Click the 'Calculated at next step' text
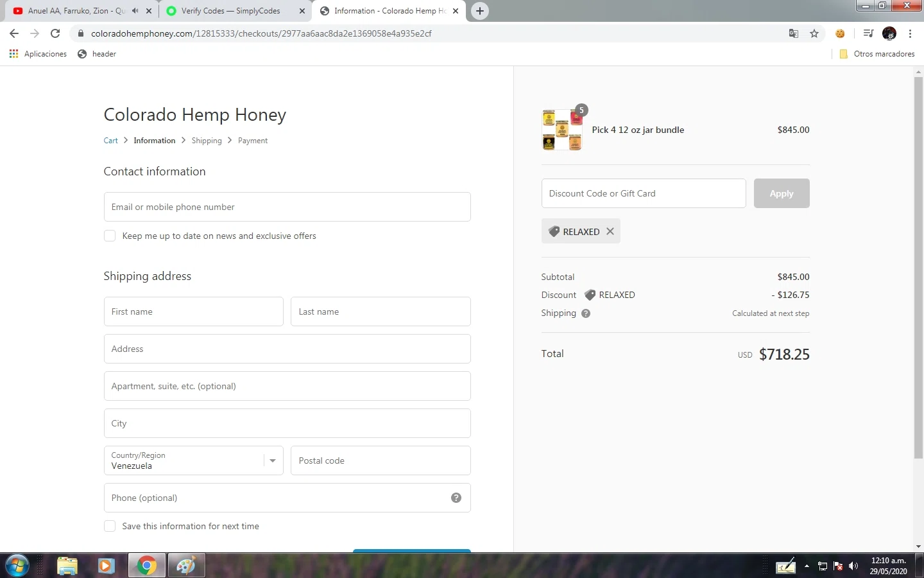The image size is (924, 578). point(771,313)
